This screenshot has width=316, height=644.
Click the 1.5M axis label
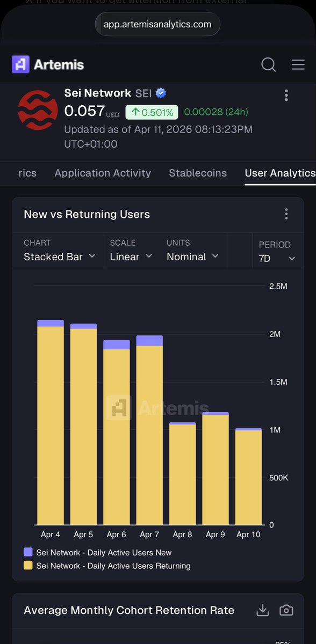coord(278,382)
